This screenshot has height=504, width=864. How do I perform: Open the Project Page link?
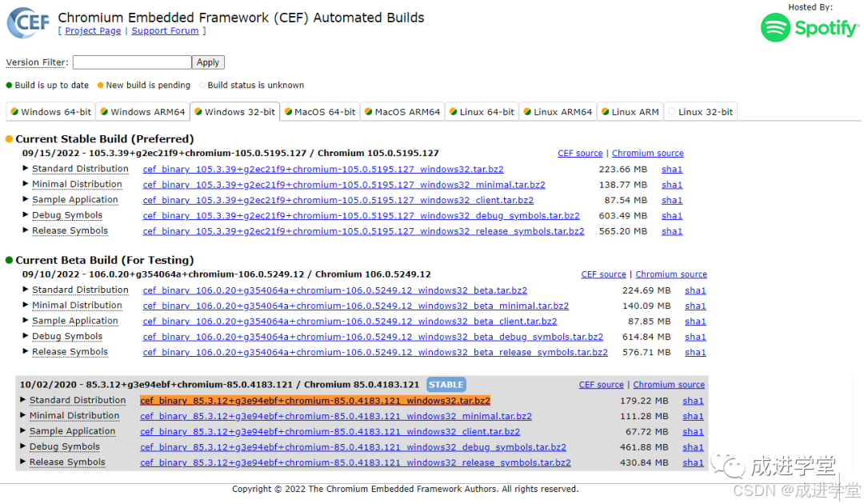[93, 30]
